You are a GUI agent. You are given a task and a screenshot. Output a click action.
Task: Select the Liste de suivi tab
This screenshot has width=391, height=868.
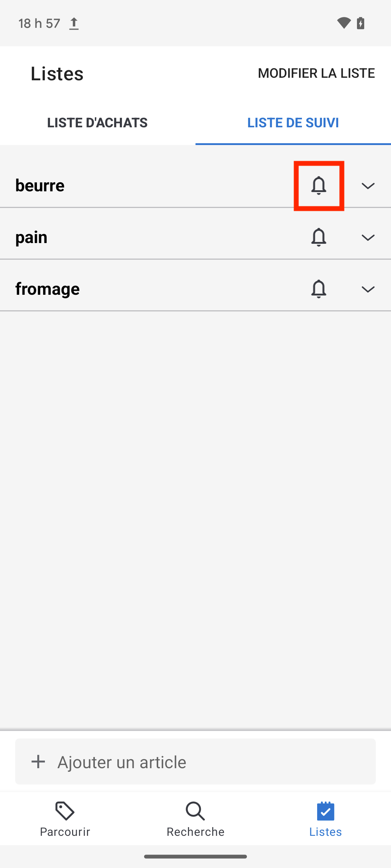point(293,123)
